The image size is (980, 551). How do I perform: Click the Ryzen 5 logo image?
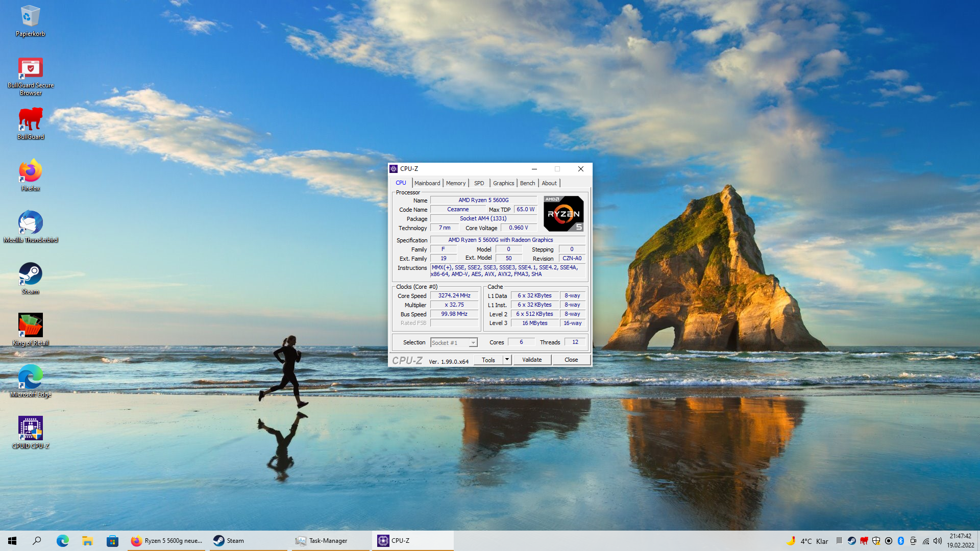[x=563, y=214]
